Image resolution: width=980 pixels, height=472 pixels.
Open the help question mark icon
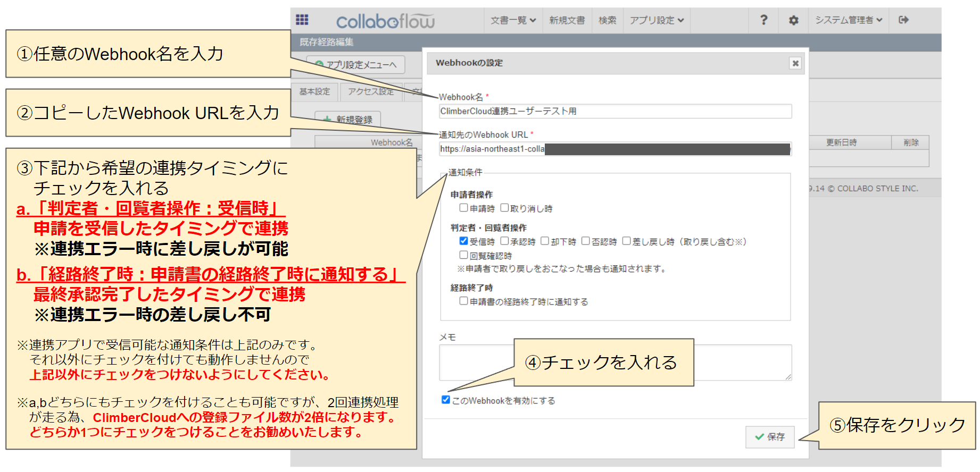pos(763,20)
